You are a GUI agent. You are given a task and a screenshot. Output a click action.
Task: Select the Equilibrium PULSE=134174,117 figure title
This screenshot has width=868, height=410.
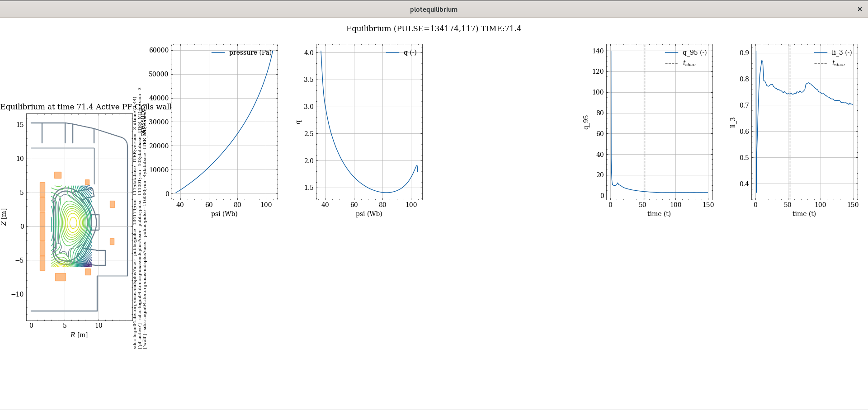pos(434,28)
